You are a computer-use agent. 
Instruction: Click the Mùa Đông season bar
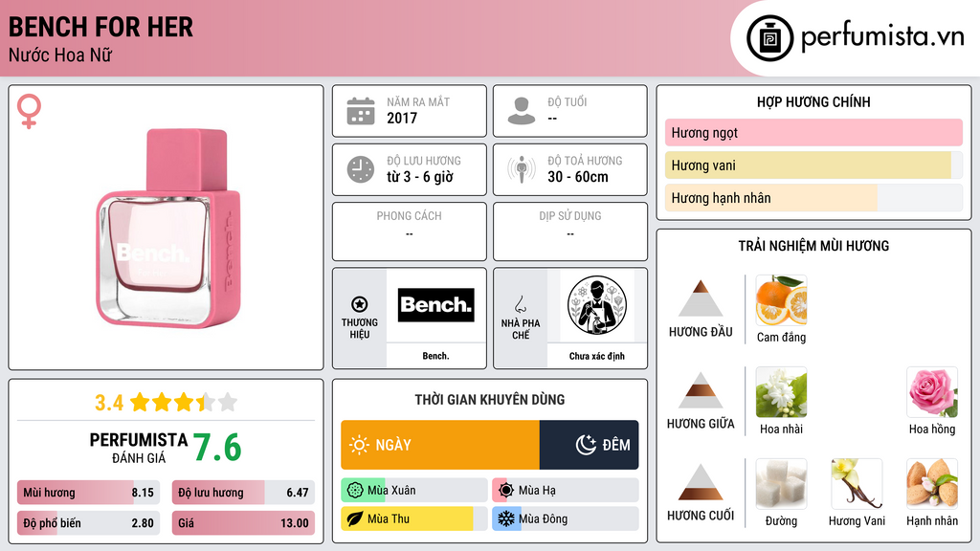pyautogui.click(x=566, y=518)
